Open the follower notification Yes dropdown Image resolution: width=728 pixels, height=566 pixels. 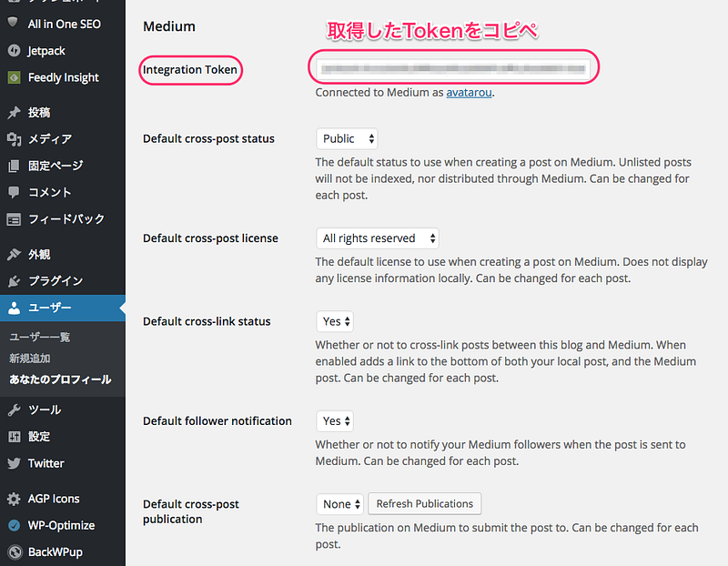[x=335, y=421]
